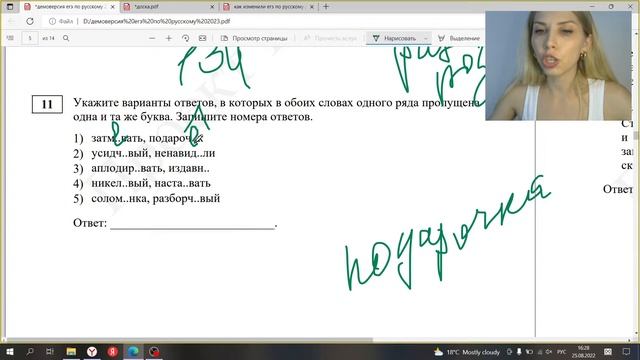Switch to the 'доска.pdf' tab
This screenshot has height=360, width=640.
coord(169,7)
